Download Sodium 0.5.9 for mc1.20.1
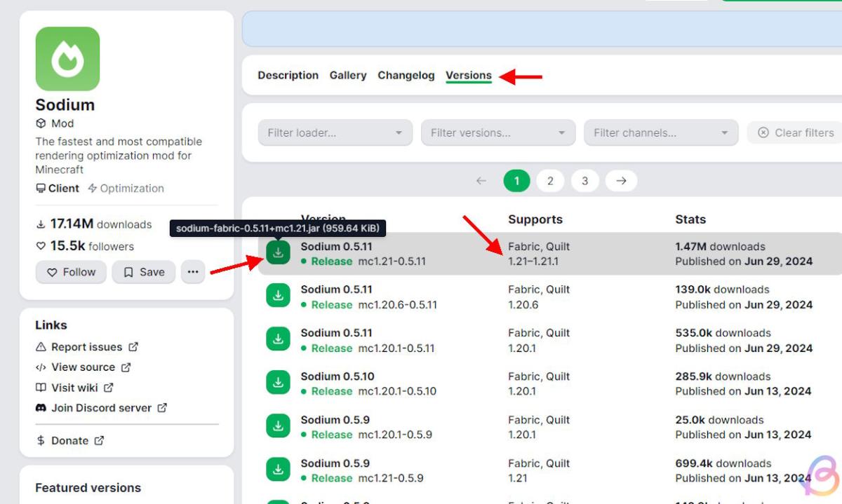The width and height of the screenshot is (842, 504). click(x=279, y=427)
